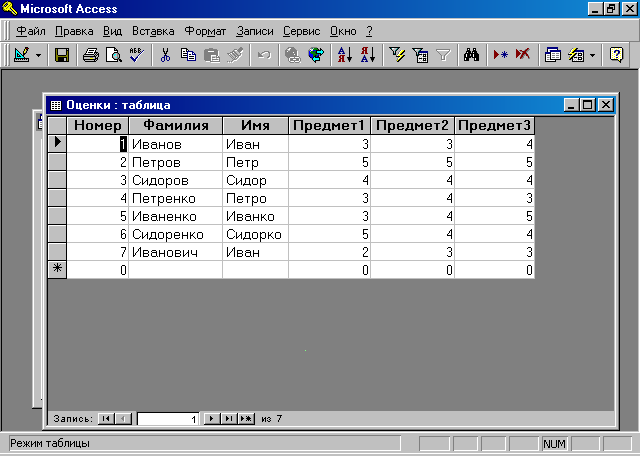Viewport: 640px width, 456px height.
Task: Select the Иванов row via its row selector
Action: pos(57,143)
